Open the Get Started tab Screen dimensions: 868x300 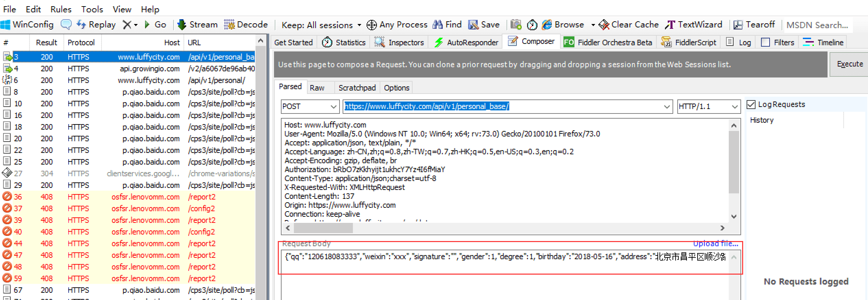coord(294,43)
